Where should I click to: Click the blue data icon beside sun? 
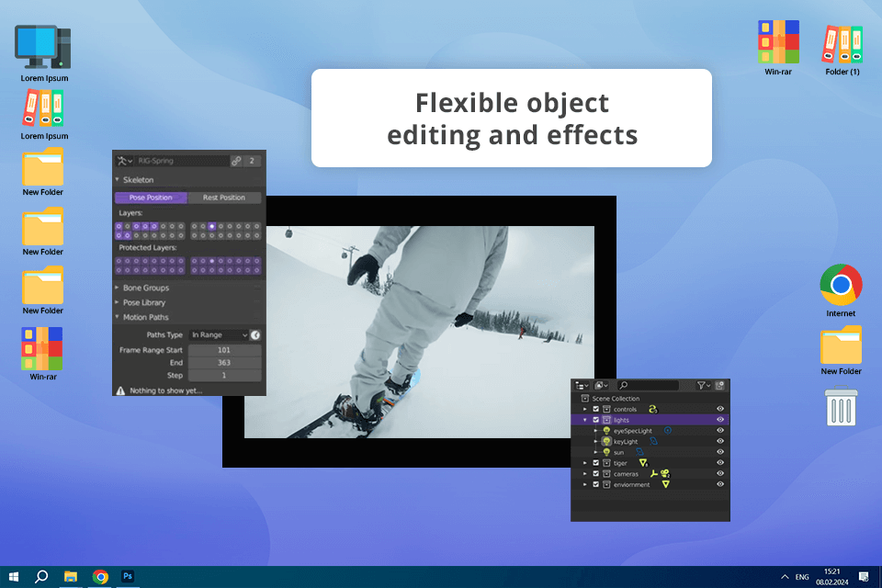point(639,452)
